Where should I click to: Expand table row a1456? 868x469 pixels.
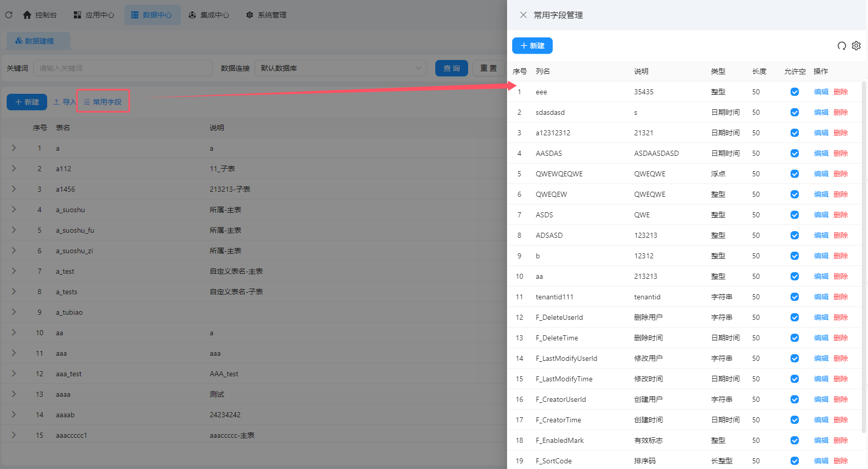tap(14, 189)
